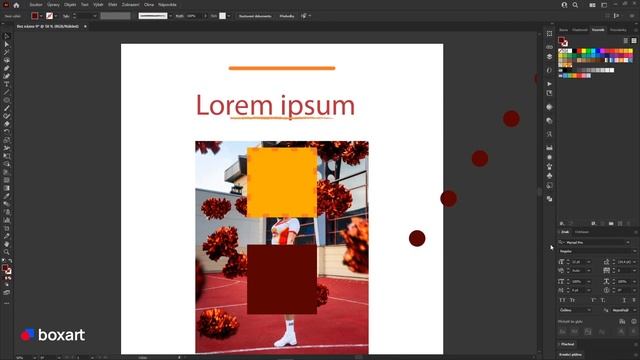Select the Eraser tool
Image resolution: width=640 pixels, height=360 pixels.
7,124
